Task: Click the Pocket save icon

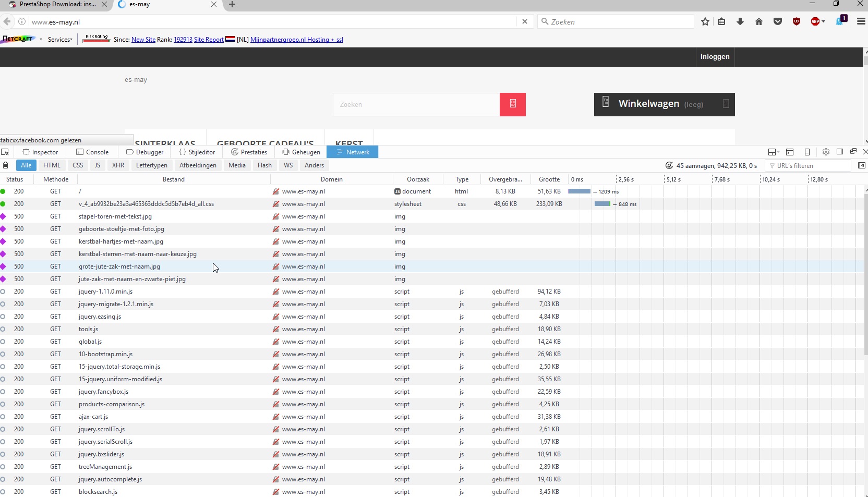Action: (778, 22)
